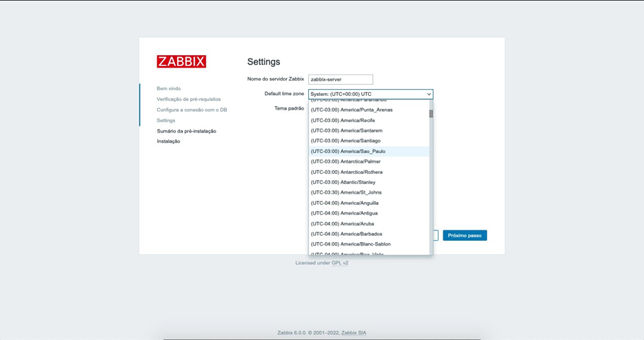Click Instalação step in sidebar

[168, 141]
